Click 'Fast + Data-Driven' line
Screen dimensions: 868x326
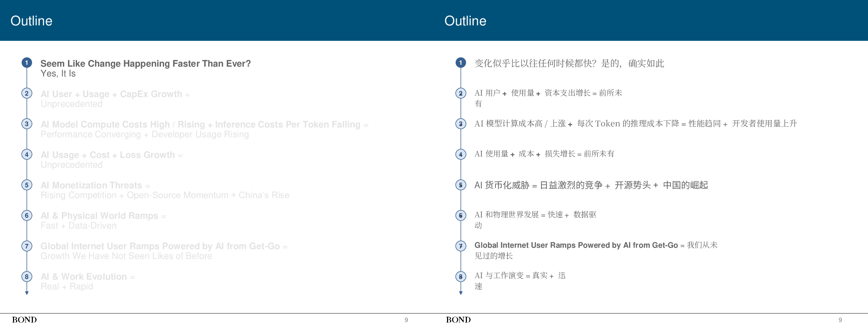coord(78,226)
